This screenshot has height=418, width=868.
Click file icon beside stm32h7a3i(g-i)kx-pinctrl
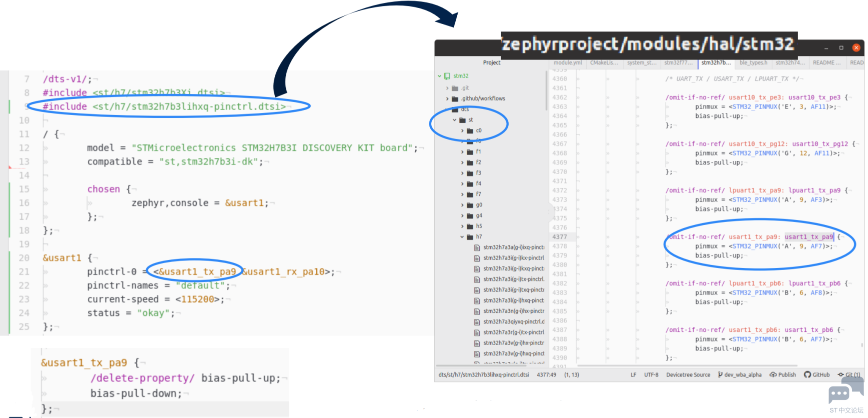(477, 258)
